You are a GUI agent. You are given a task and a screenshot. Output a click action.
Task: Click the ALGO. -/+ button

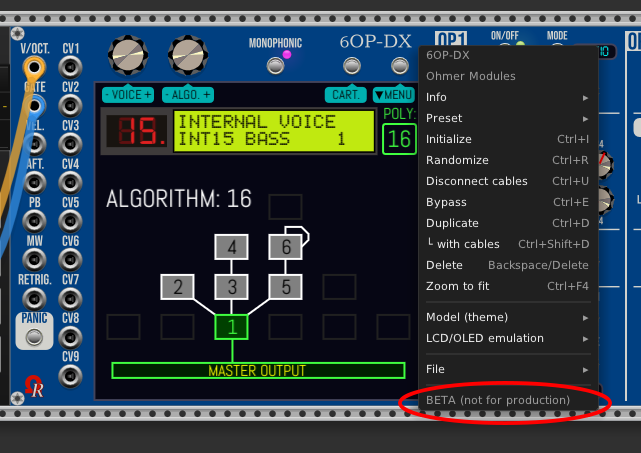(x=188, y=95)
